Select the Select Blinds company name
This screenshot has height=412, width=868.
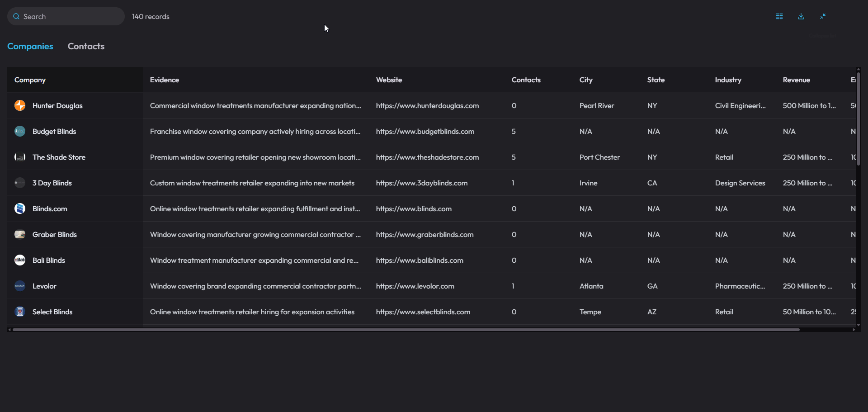[x=52, y=312]
